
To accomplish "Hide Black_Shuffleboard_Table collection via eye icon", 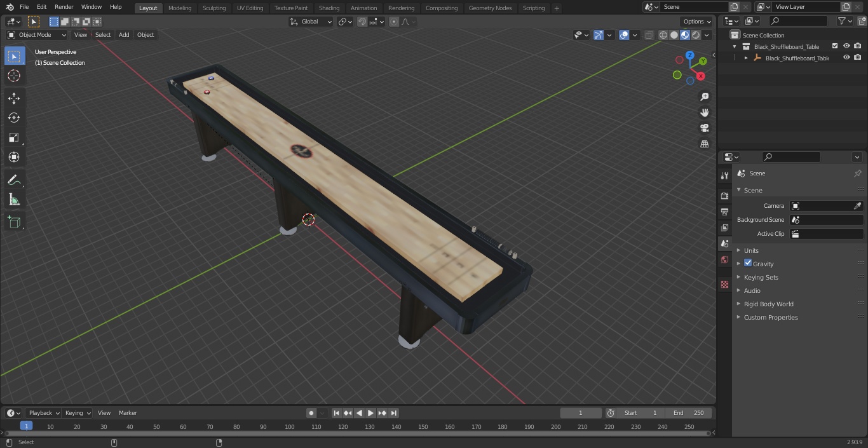I will point(846,46).
